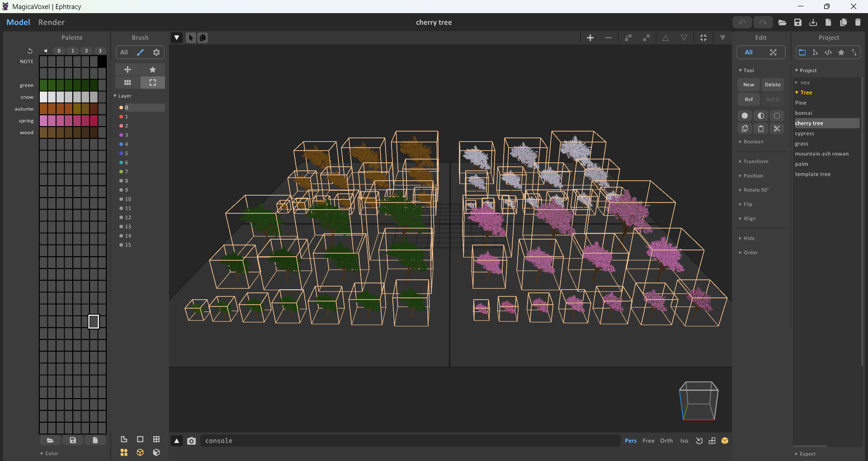The height and width of the screenshot is (461, 868).
Task: Open the Model tab
Action: [x=18, y=22]
